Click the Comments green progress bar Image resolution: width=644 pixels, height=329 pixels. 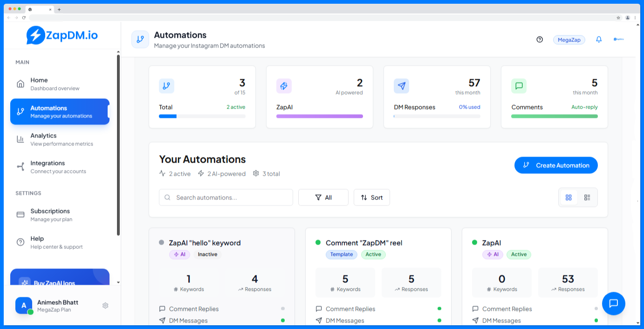pyautogui.click(x=555, y=116)
